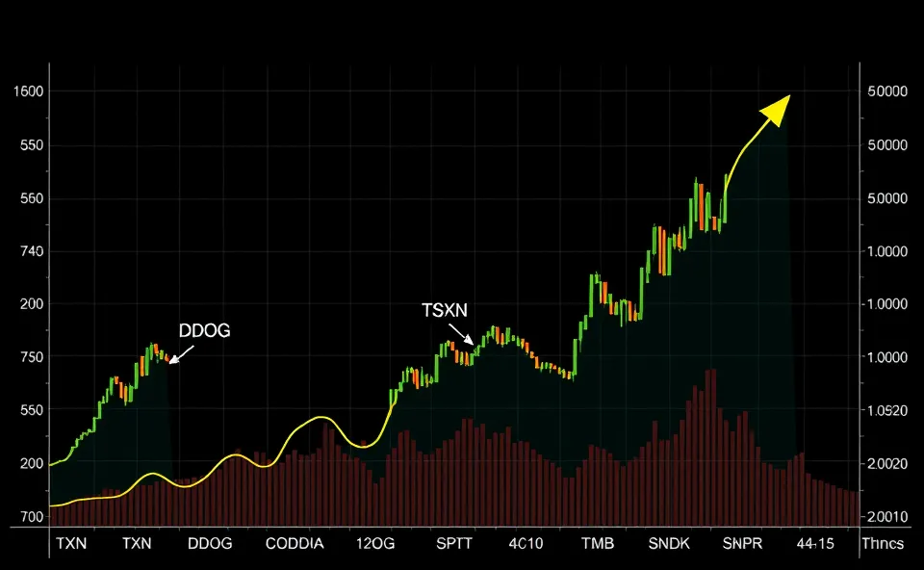Click DDOG ticker on the bottom axis
924x570 pixels.
point(210,543)
